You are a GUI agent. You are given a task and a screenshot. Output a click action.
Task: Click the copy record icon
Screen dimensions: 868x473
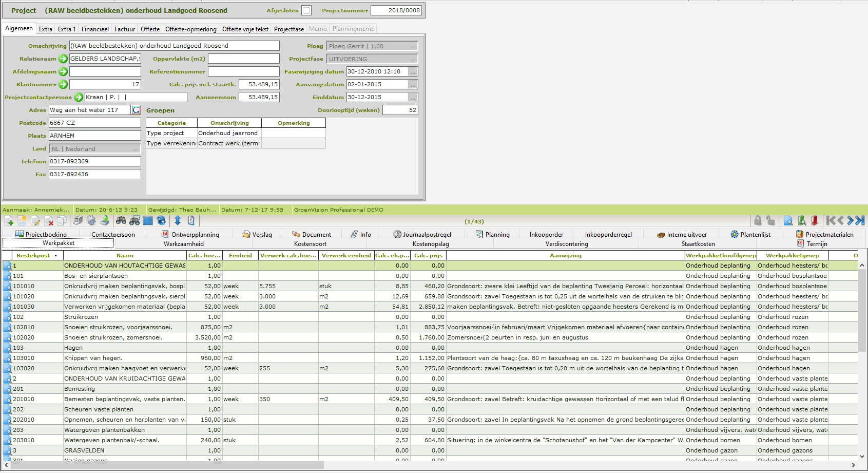coord(62,221)
